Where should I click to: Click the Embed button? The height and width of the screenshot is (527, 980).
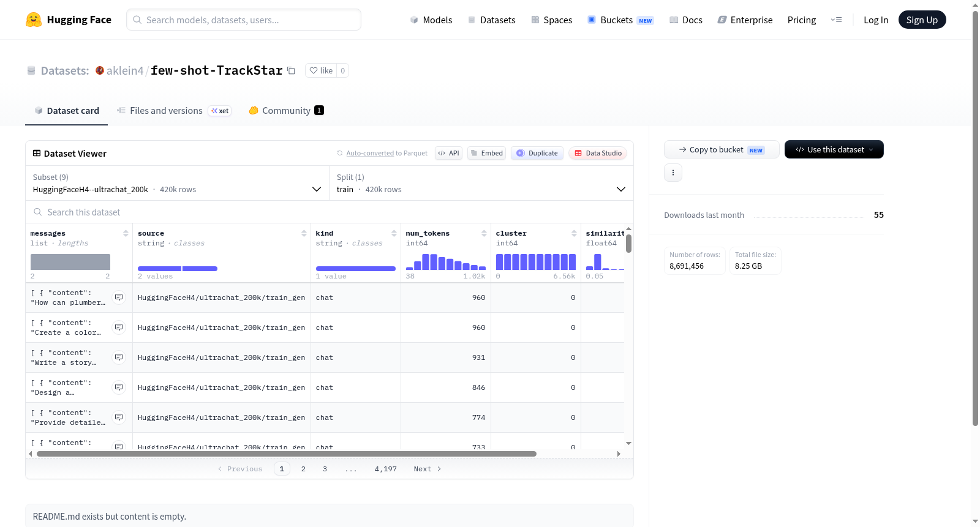point(487,153)
